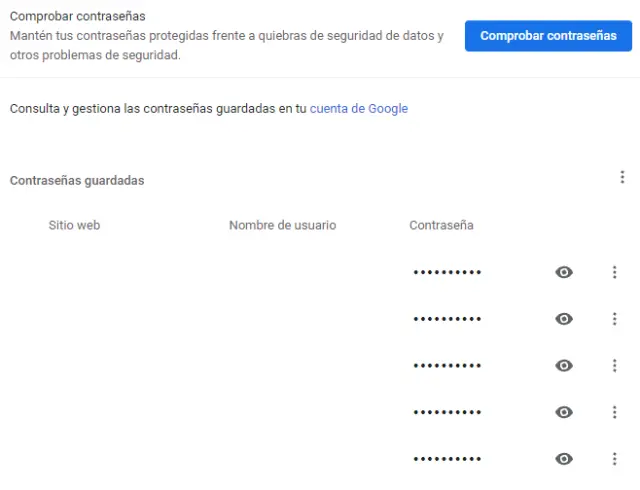The width and height of the screenshot is (640, 490).
Task: Open more actions for the fourth password row
Action: 614,412
